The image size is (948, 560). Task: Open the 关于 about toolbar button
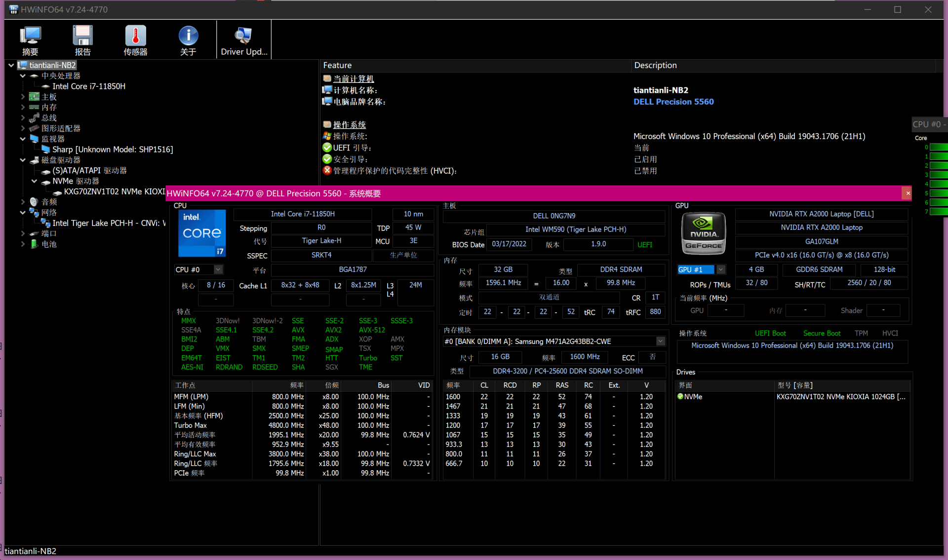pos(188,40)
